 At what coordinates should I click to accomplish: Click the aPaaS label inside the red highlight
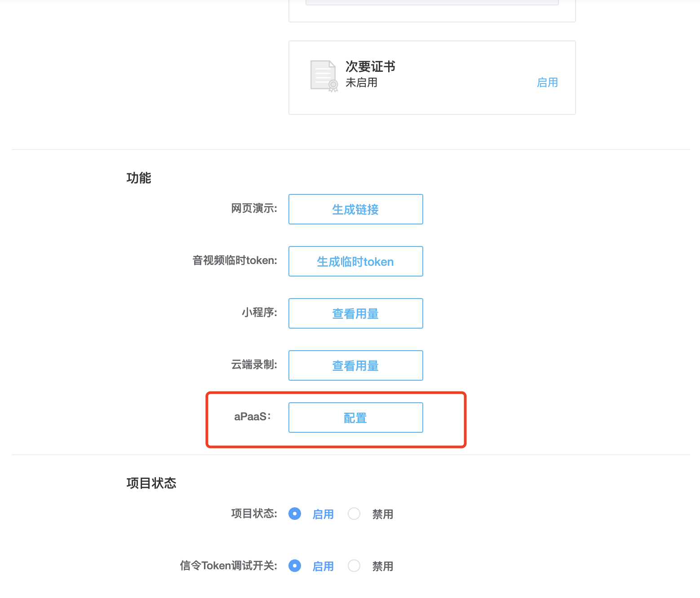[250, 417]
